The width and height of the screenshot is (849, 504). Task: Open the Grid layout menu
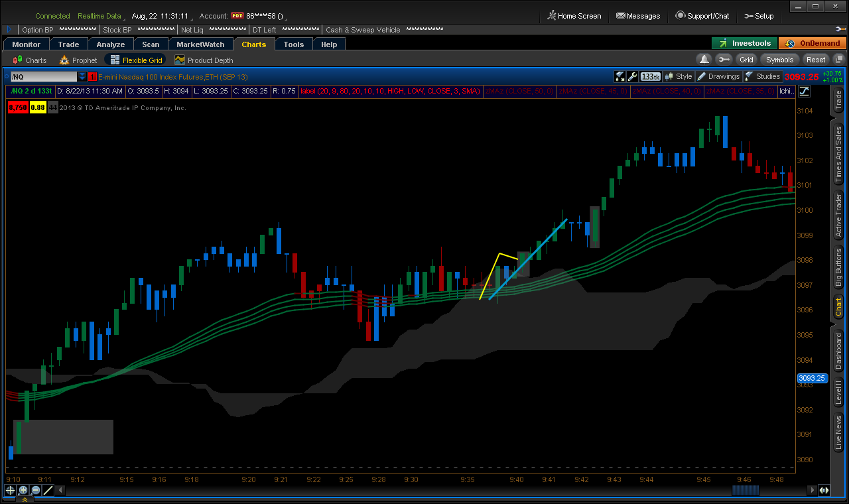click(746, 60)
